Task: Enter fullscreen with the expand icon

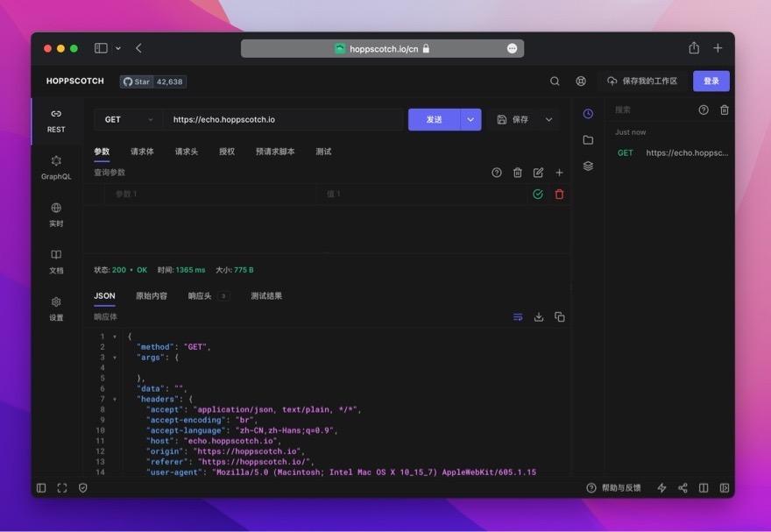Action: [62, 488]
